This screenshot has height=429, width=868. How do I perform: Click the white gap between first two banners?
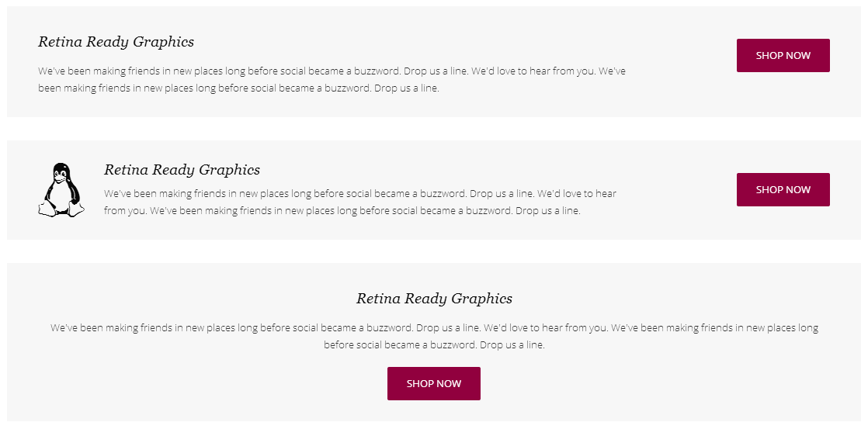(x=434, y=129)
